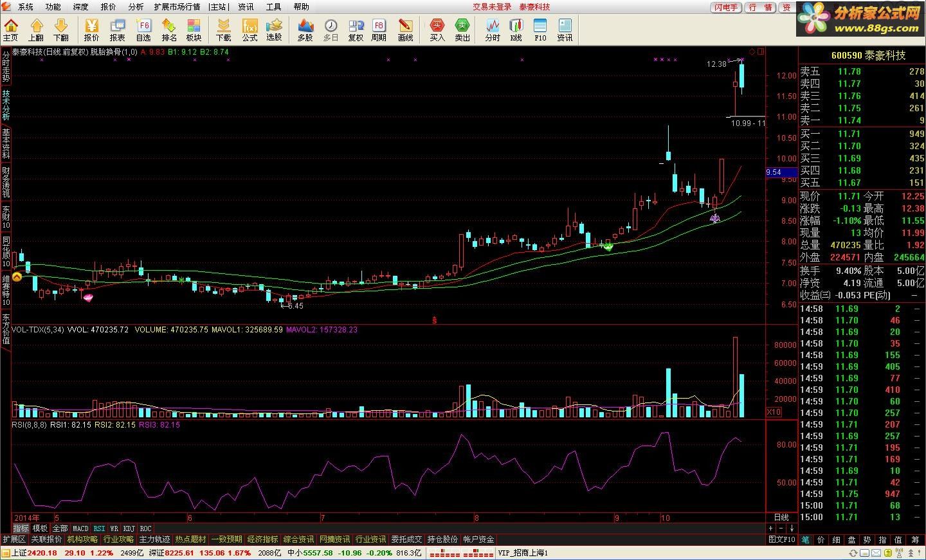Click the 扩展区 button at bottom left

click(14, 539)
